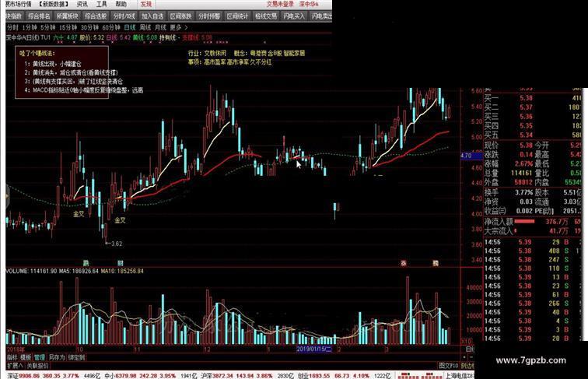The width and height of the screenshot is (588, 379).
Task: Select the 30分钟 period tab
Action: pyautogui.click(x=89, y=27)
